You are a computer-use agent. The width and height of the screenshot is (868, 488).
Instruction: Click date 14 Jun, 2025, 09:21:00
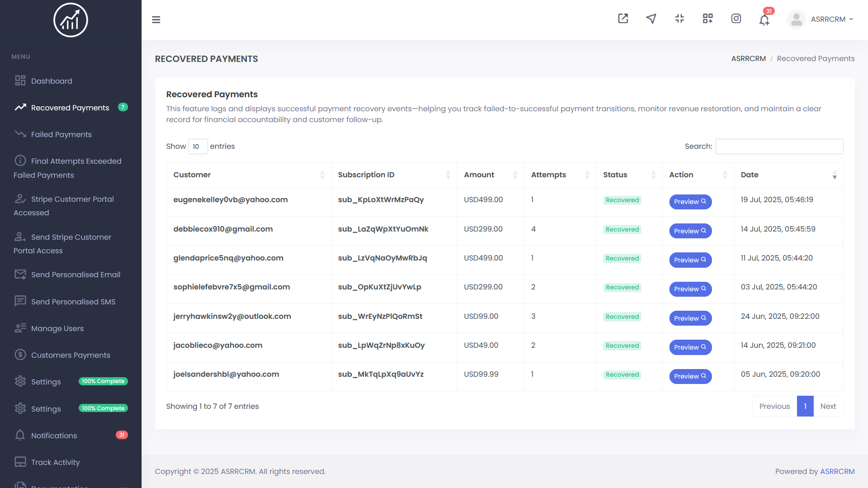778,345
